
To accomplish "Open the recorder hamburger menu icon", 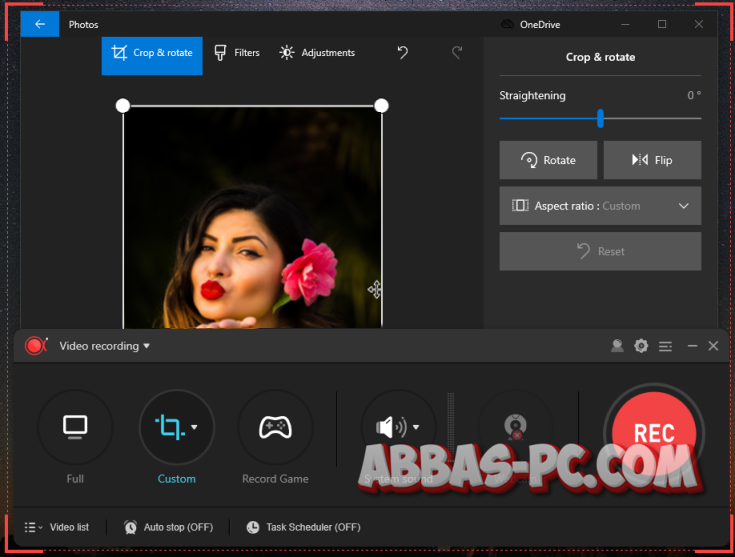I will [x=665, y=346].
